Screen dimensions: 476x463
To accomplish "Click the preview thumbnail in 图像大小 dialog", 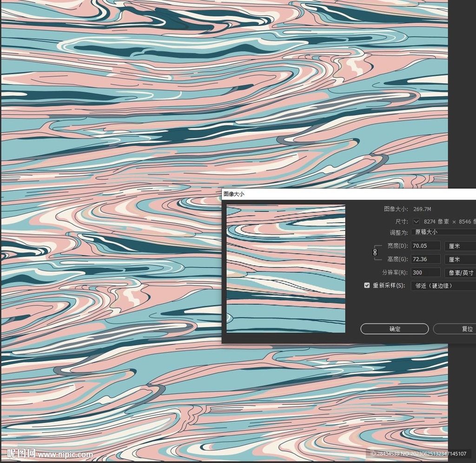I will (286, 269).
